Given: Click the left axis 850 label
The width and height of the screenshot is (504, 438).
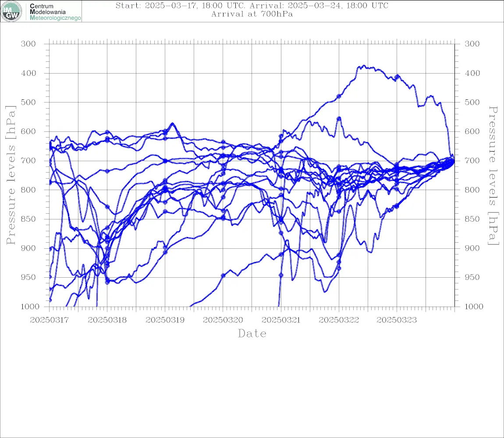Looking at the screenshot, I should 28,219.
